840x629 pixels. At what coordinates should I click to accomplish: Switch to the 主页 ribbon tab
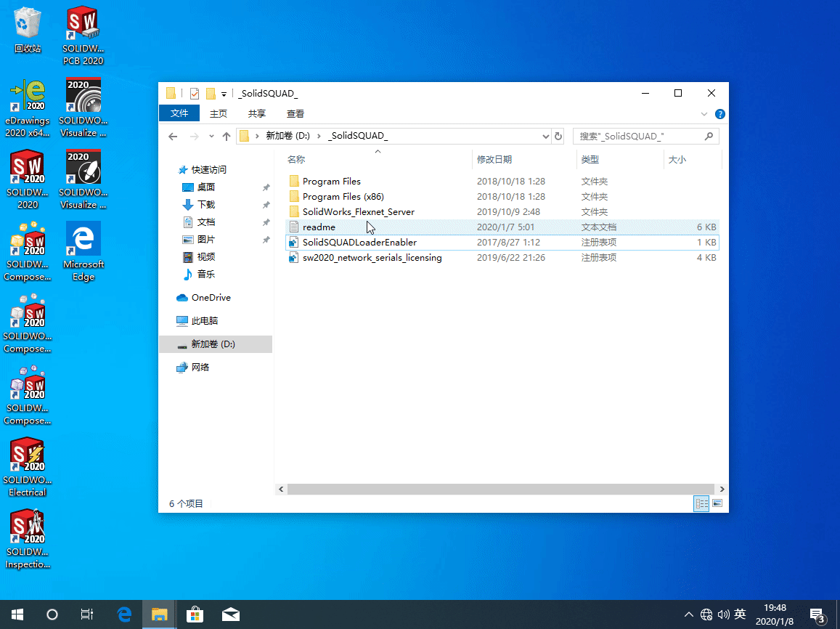218,113
